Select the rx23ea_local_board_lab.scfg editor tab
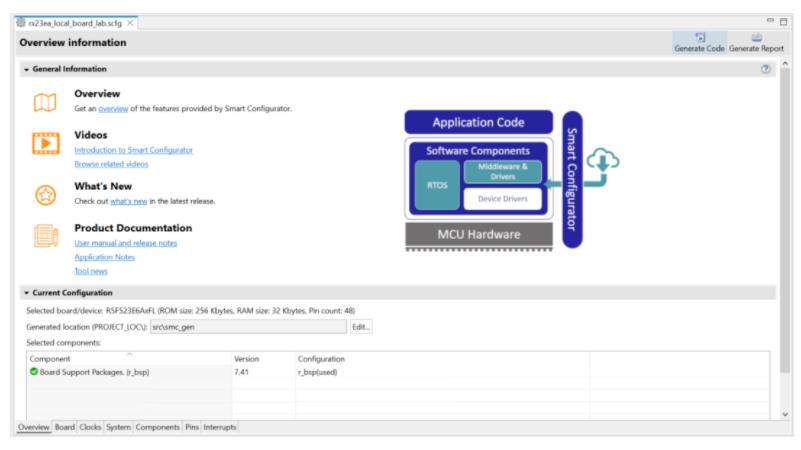Screen dimensions: 801x450 pos(75,23)
